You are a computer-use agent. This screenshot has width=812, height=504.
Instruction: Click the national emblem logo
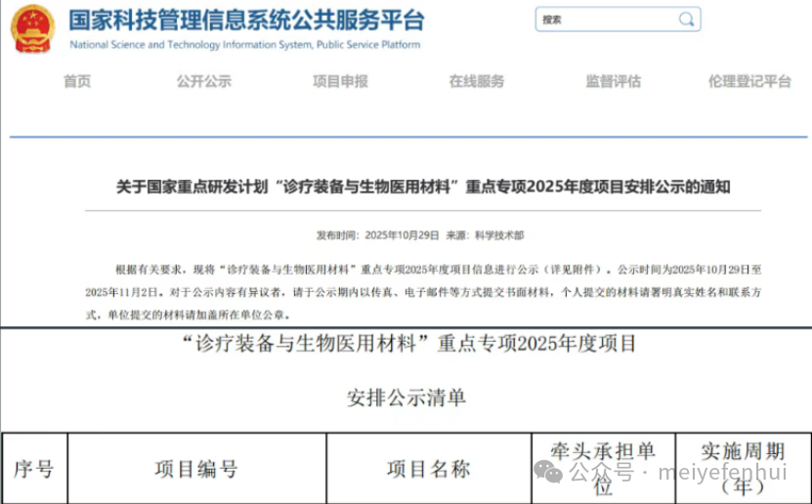33,28
